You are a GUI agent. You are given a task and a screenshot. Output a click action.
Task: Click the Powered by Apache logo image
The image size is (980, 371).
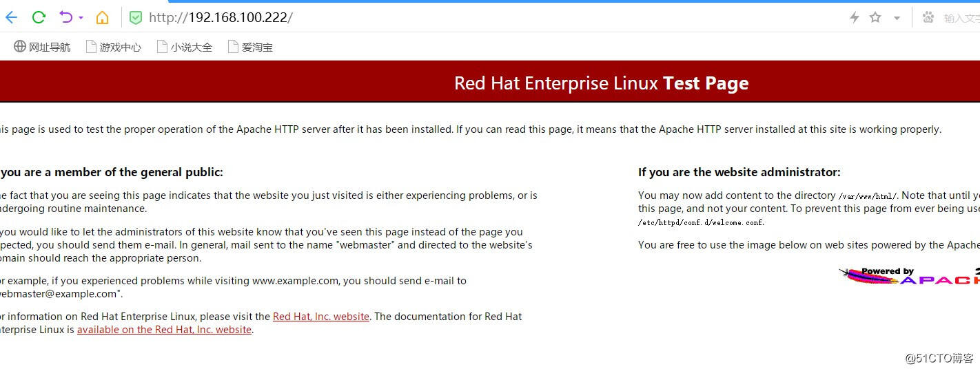(x=910, y=276)
